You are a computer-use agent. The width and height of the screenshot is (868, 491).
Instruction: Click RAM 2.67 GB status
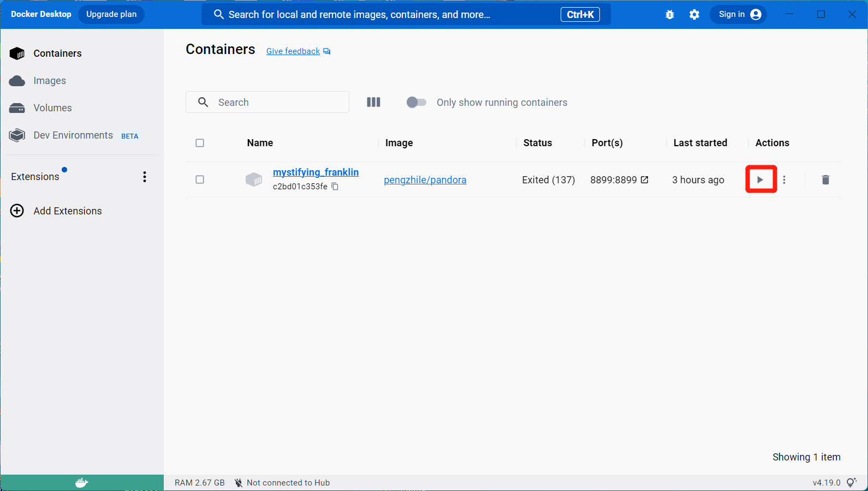point(200,483)
